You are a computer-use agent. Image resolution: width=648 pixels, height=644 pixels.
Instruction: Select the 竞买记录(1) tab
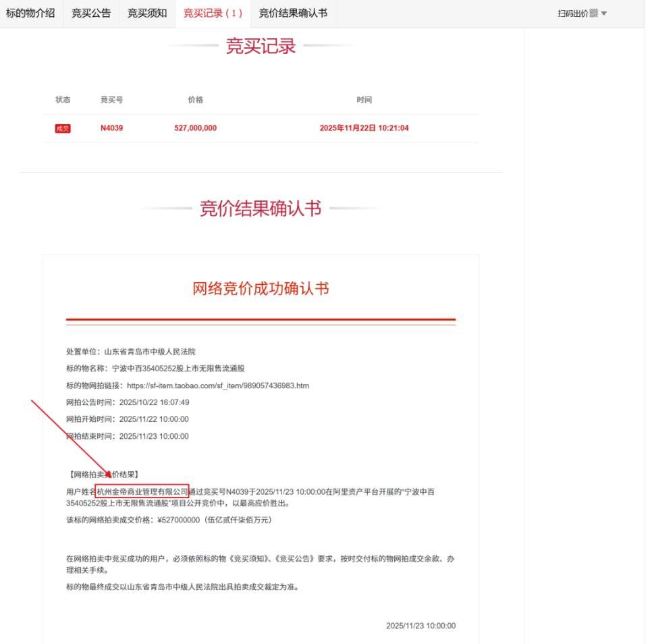(213, 14)
